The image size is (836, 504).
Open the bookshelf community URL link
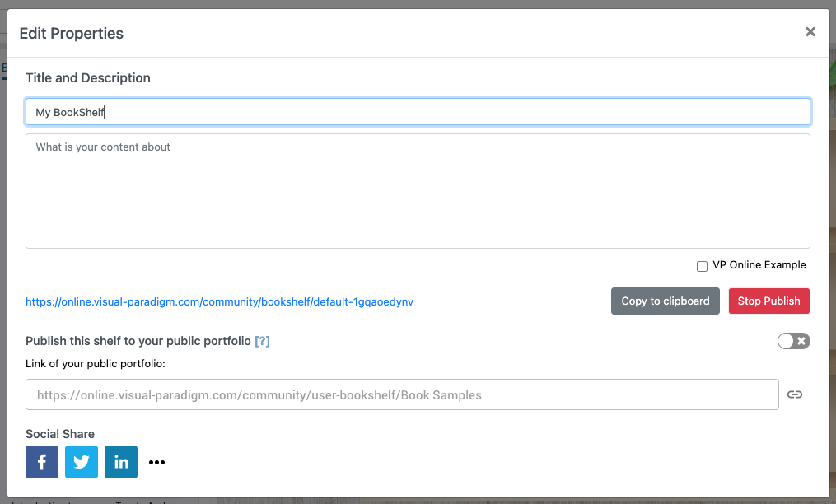coord(219,302)
